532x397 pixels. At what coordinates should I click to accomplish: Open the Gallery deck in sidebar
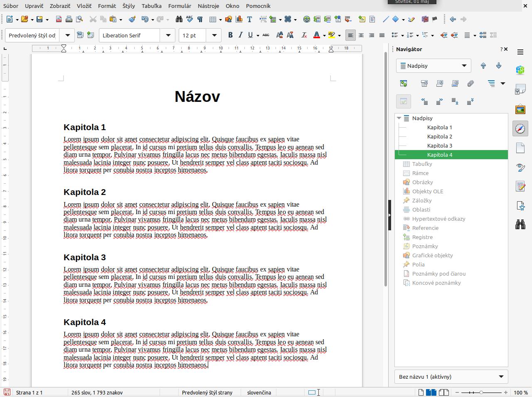coord(520,109)
